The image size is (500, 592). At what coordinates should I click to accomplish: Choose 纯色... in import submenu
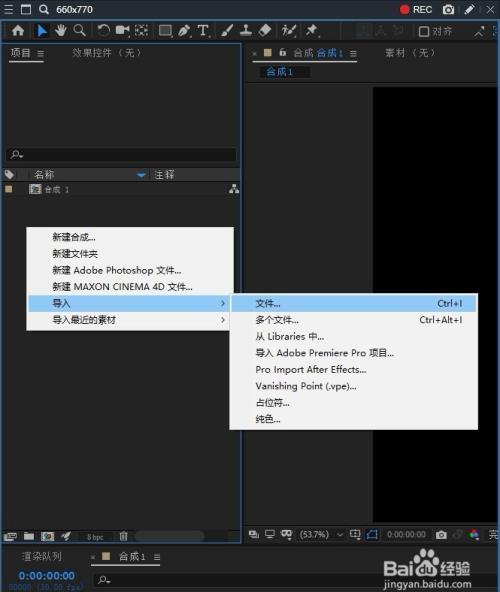click(353, 419)
